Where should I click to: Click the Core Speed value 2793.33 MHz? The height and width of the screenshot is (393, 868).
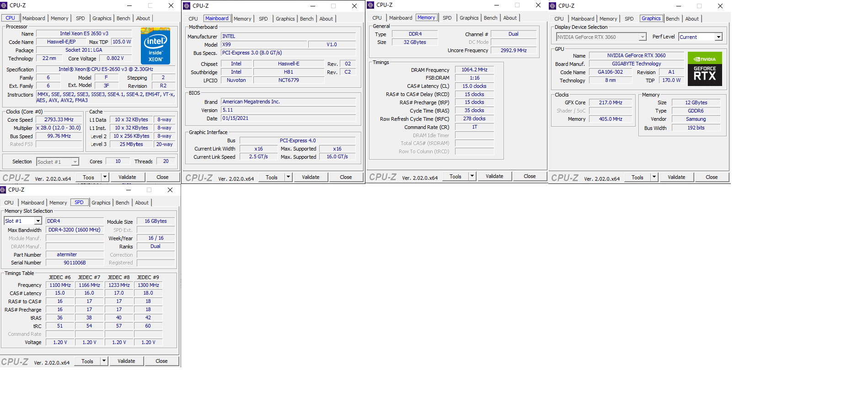[59, 120]
